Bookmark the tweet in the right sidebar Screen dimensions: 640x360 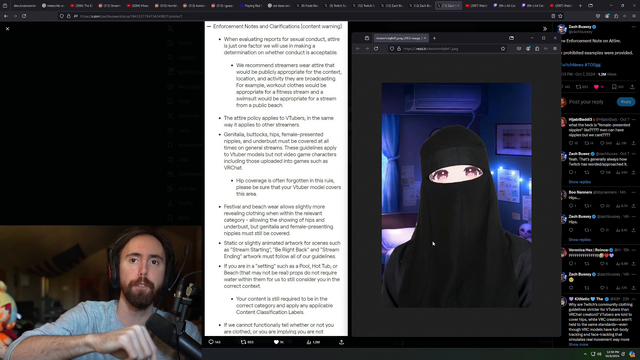[614, 87]
